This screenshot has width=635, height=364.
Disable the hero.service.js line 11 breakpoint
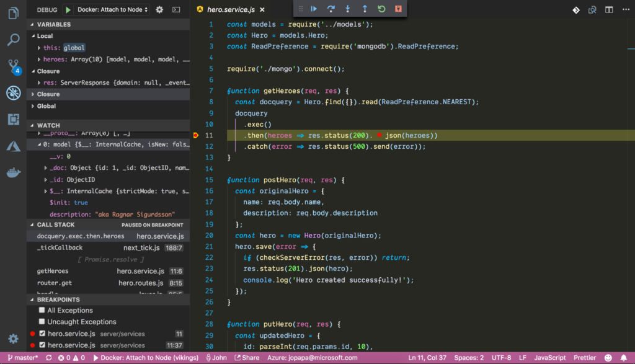click(42, 333)
